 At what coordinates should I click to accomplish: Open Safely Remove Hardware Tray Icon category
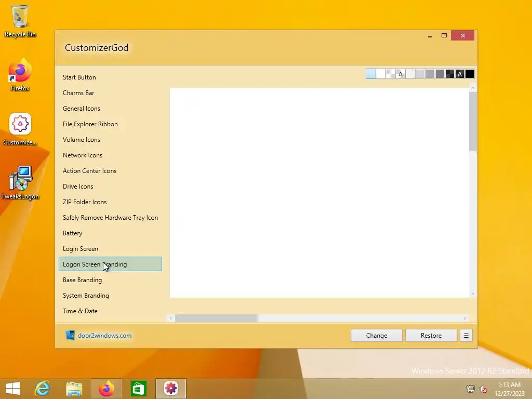tap(110, 218)
